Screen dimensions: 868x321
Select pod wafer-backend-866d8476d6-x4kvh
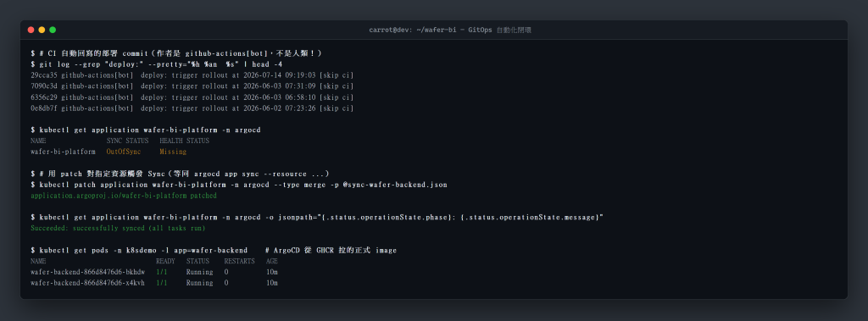point(88,284)
